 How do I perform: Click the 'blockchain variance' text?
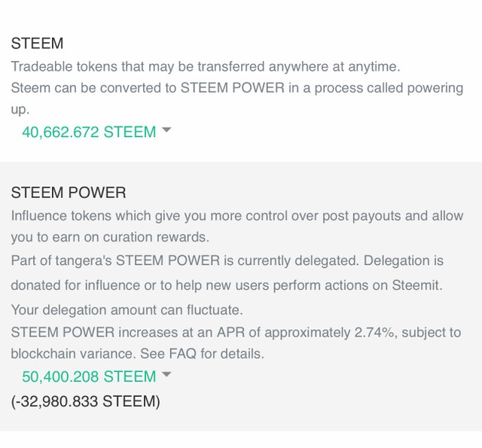coord(74,354)
